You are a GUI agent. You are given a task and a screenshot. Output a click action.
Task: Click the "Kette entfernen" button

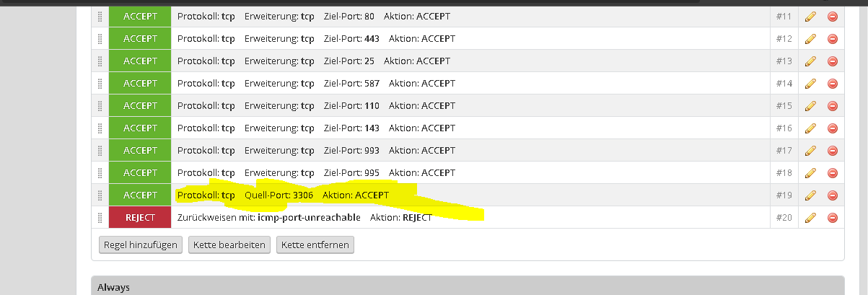click(x=315, y=245)
